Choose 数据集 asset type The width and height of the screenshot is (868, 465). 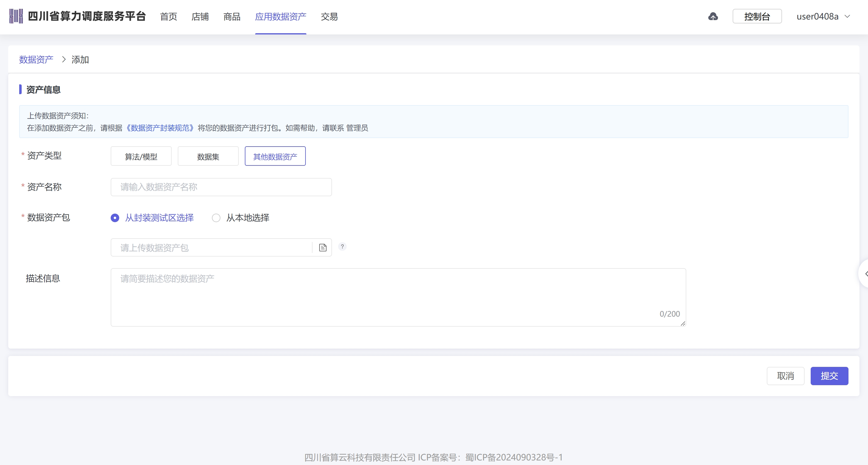208,156
